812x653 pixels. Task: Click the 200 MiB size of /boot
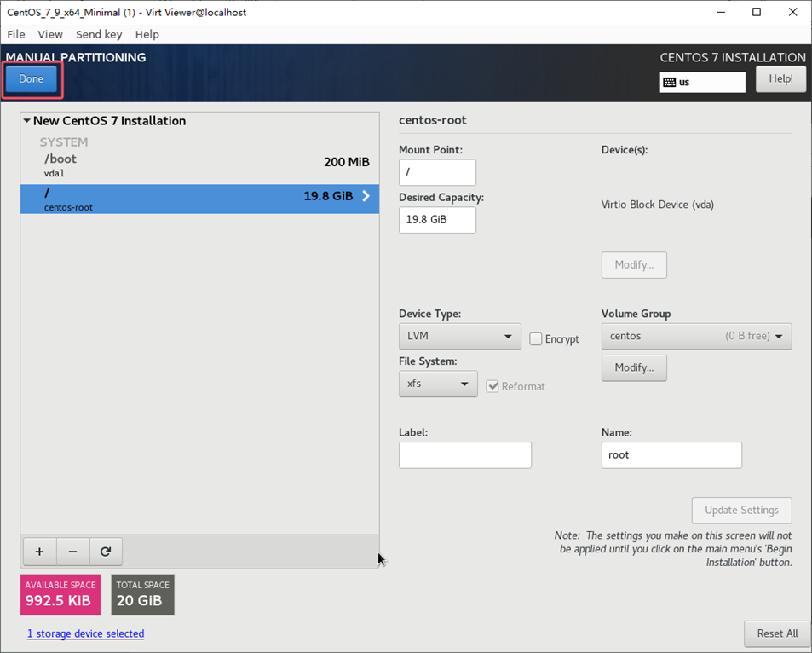(347, 162)
